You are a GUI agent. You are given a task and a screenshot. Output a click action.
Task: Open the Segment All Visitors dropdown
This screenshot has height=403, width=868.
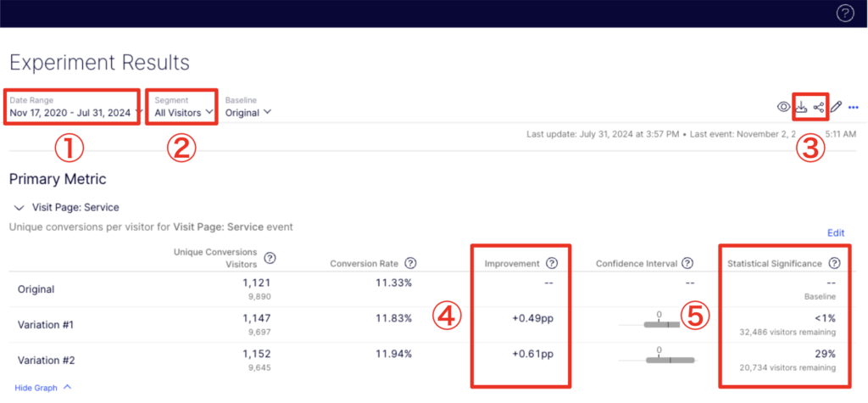click(x=183, y=112)
